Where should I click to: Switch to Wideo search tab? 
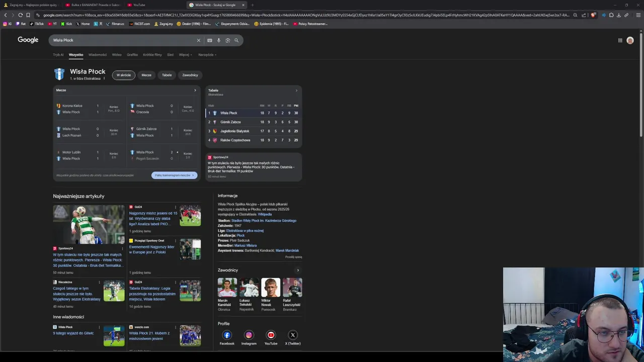click(117, 55)
